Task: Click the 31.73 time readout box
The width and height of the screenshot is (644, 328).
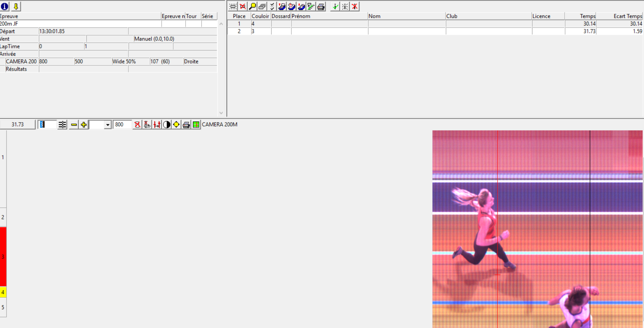Action: pos(18,125)
